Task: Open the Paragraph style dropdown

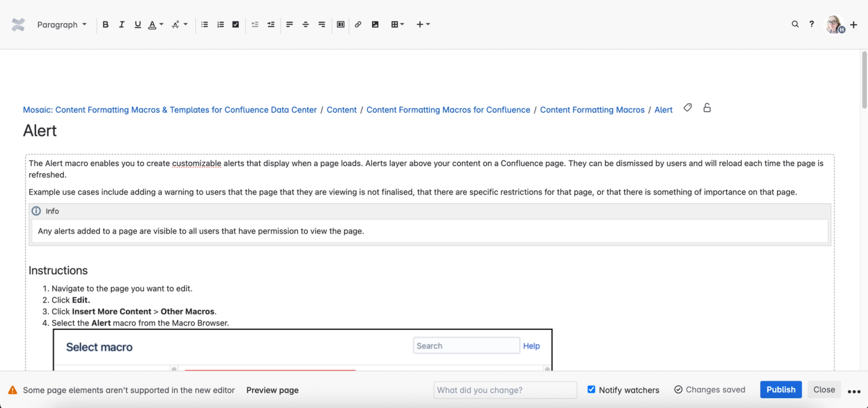Action: click(x=61, y=25)
